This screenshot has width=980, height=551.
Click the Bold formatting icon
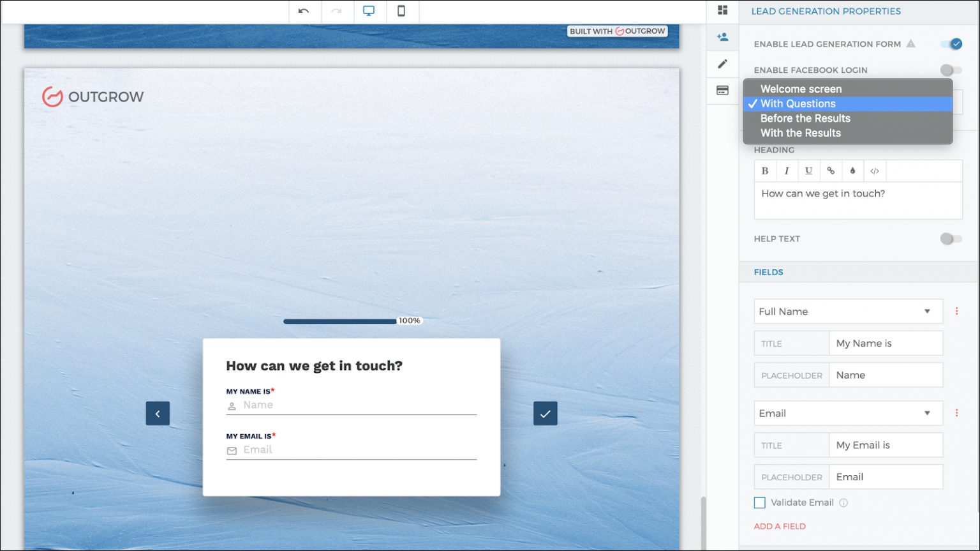point(765,171)
